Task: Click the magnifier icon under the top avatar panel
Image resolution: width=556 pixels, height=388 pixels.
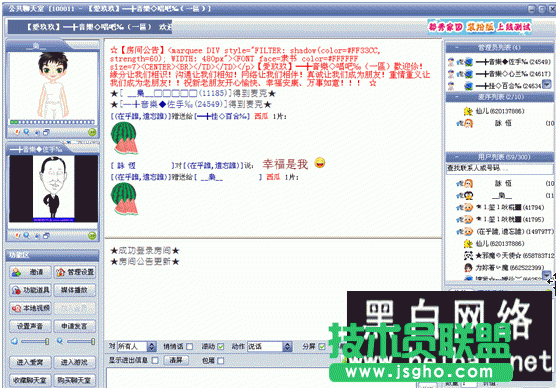Action: click(27, 132)
